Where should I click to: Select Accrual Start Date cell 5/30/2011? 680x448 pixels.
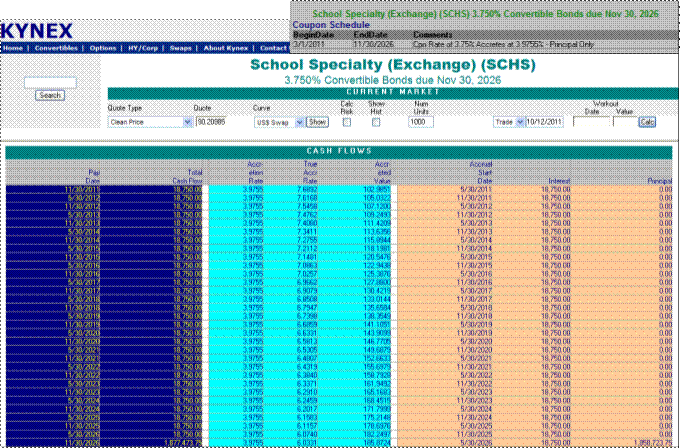(476, 190)
